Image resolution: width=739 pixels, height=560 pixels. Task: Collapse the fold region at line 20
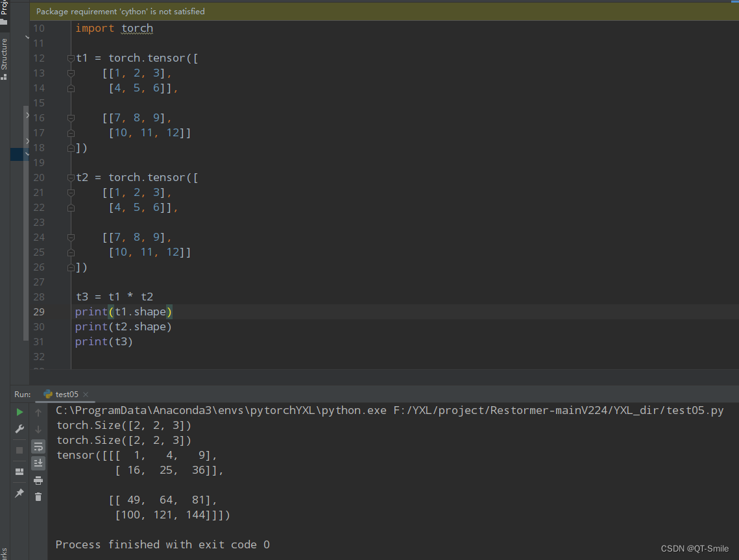[70, 177]
